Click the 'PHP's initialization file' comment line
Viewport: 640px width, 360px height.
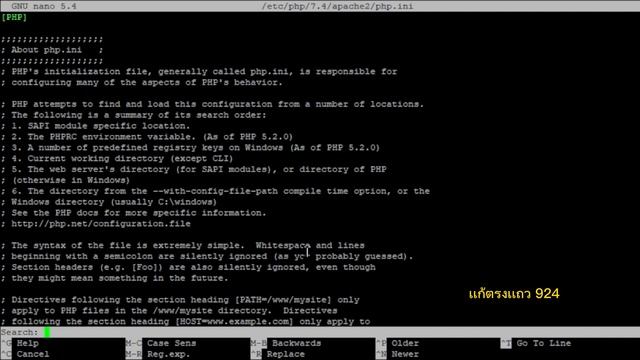tap(199, 72)
